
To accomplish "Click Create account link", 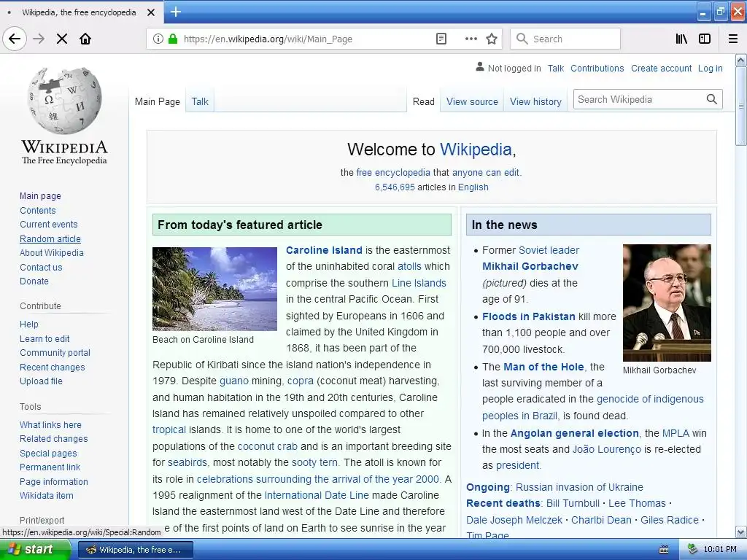I will [x=661, y=68].
